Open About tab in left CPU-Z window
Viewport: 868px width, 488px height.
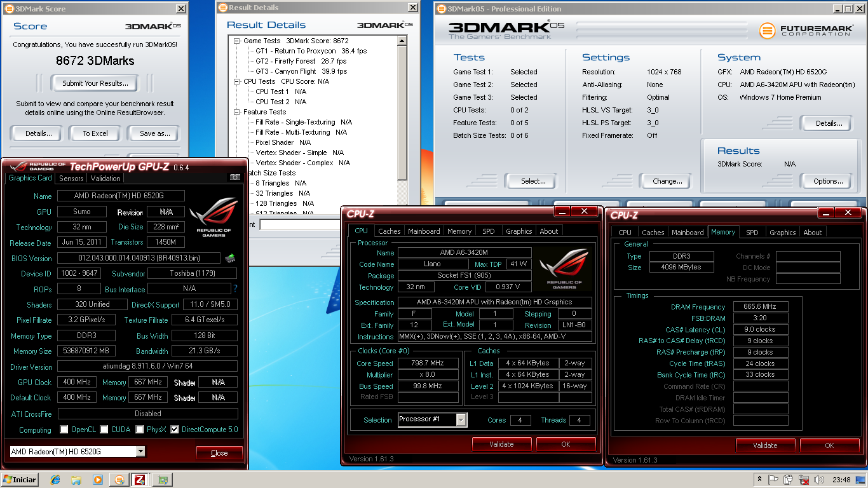(548, 231)
